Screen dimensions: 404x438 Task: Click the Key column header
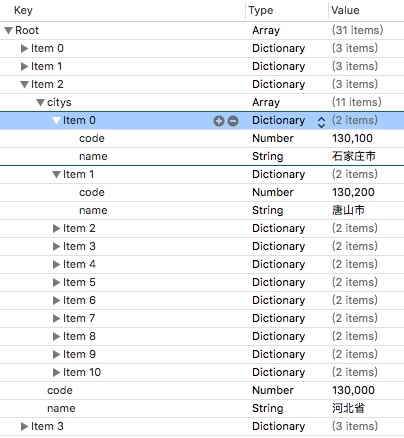[x=23, y=10]
